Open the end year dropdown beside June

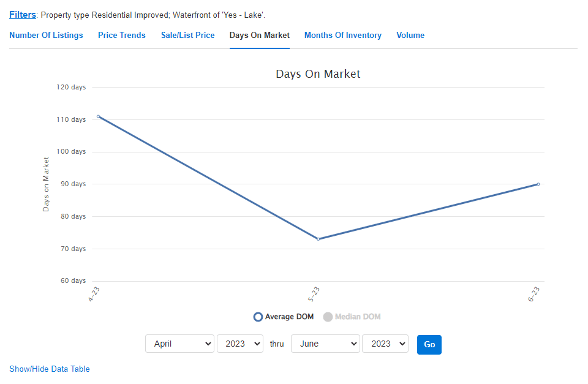pos(385,344)
